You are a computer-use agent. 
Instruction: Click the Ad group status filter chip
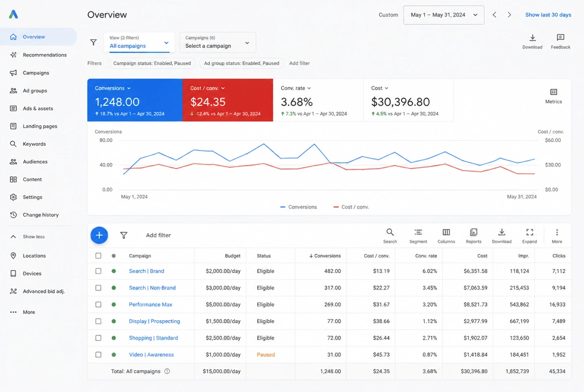pyautogui.click(x=241, y=63)
